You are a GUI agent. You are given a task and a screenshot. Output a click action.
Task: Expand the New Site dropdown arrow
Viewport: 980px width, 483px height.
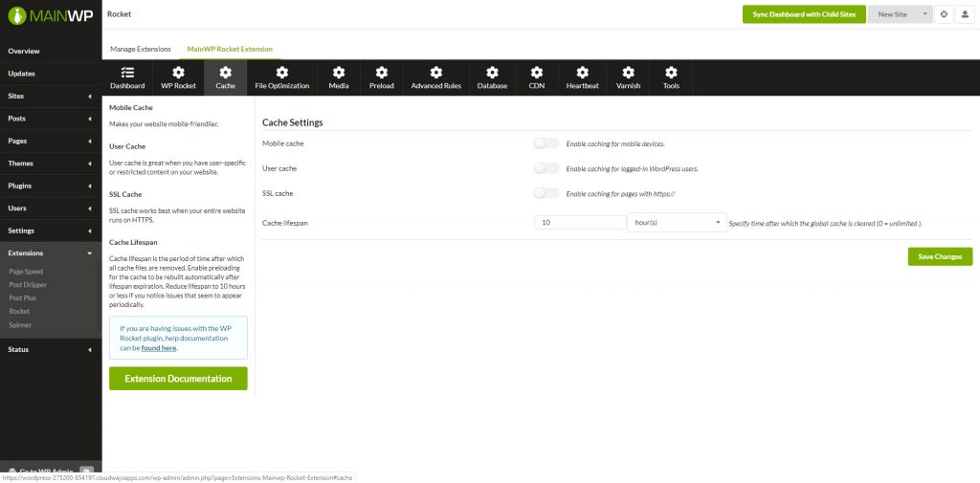[x=924, y=14]
